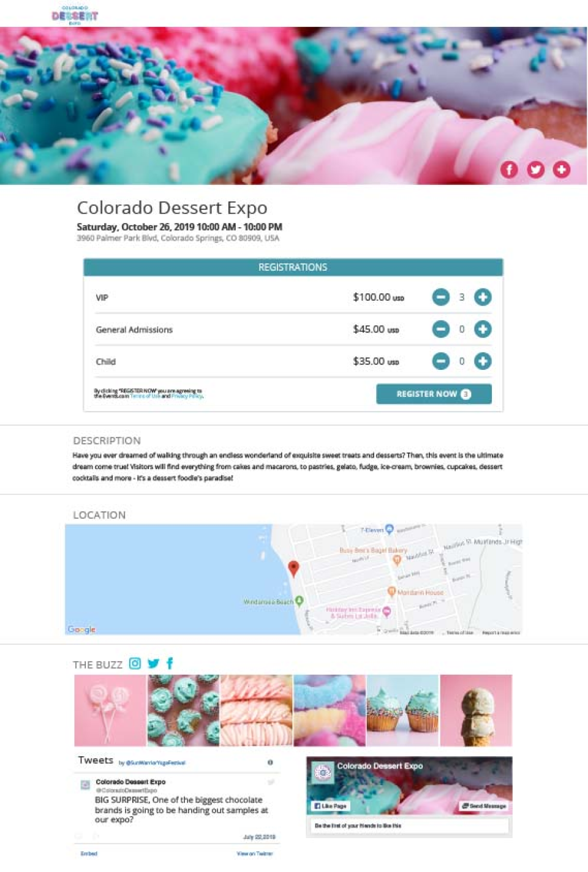Click Send Message on Facebook widget
Screen dimensions: 588x872
pyautogui.click(x=484, y=806)
